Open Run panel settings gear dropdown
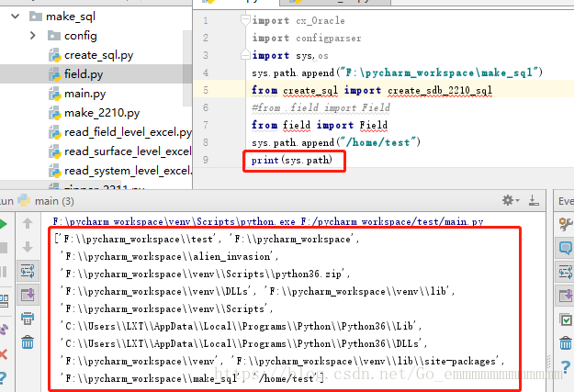Image resolution: width=574 pixels, height=392 pixels. pyautogui.click(x=511, y=200)
